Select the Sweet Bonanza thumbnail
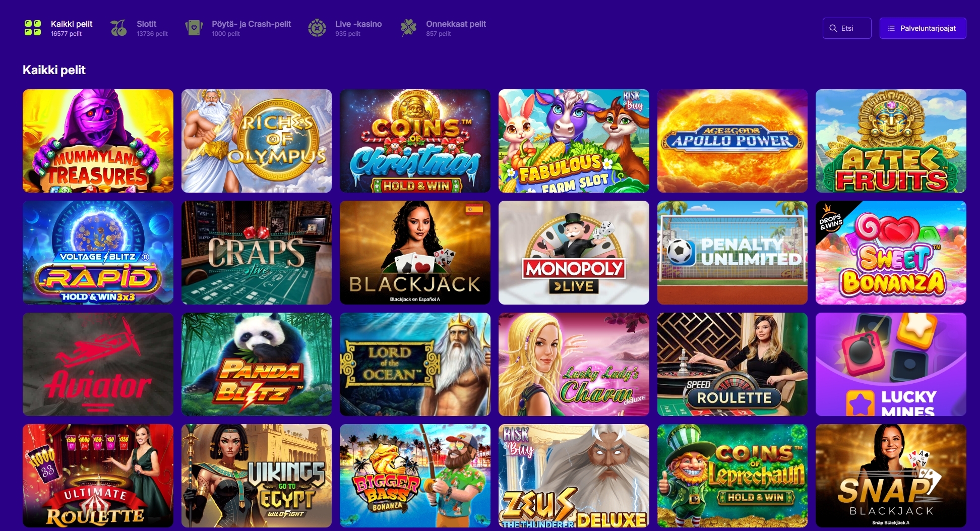The width and height of the screenshot is (980, 531). 891,253
